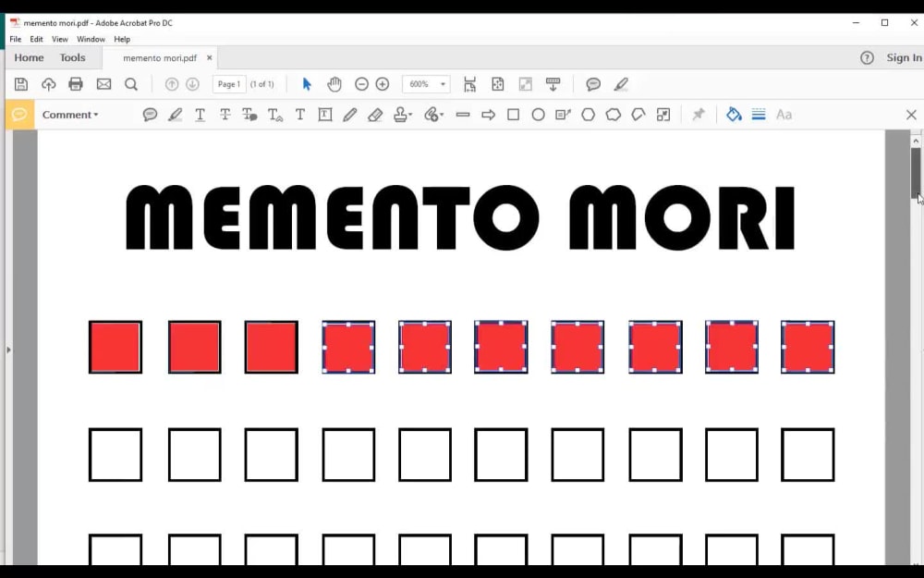
Task: Click the vertical scrollbar thumb
Action: 915,173
